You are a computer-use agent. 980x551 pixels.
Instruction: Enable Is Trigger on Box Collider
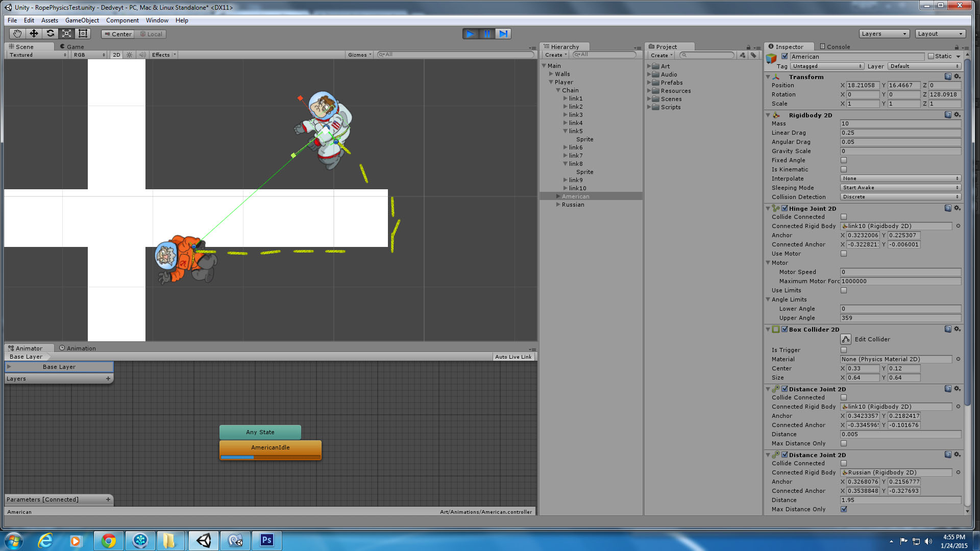(x=844, y=350)
